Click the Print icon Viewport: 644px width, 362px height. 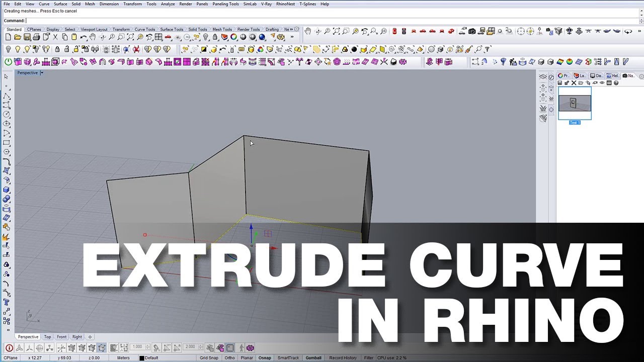click(x=36, y=37)
